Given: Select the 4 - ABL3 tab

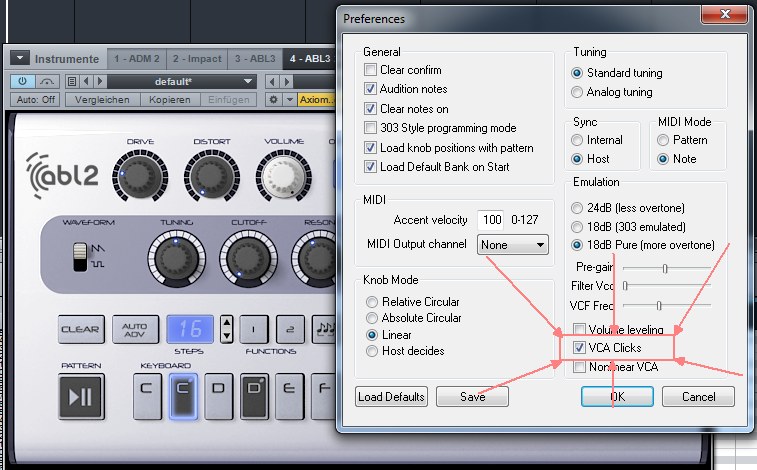Looking at the screenshot, I should [x=309, y=58].
